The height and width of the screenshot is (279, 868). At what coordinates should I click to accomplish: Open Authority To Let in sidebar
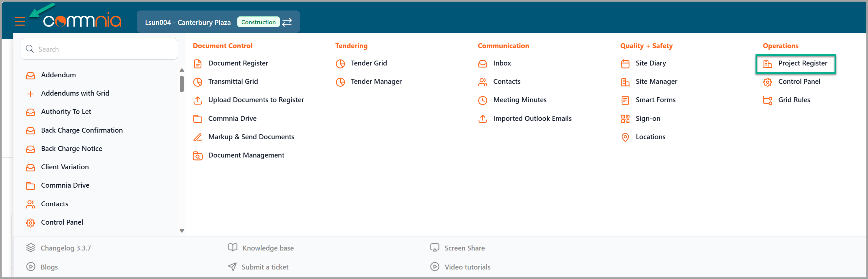click(66, 112)
